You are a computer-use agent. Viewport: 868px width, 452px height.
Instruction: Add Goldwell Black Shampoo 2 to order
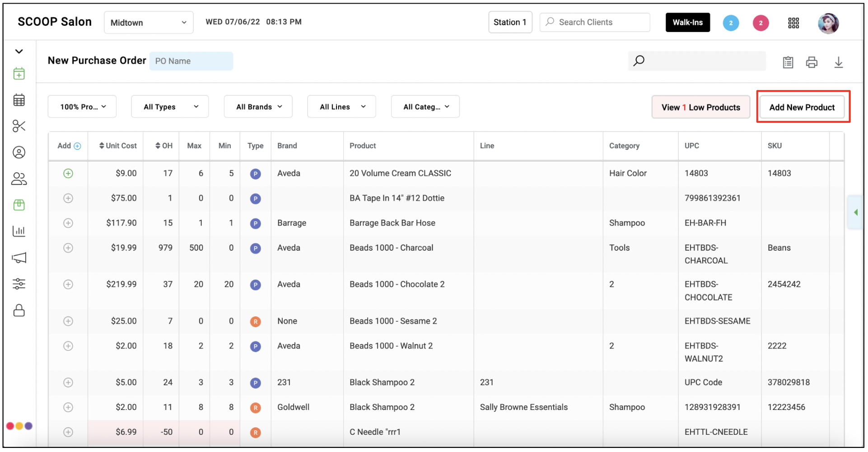68,408
